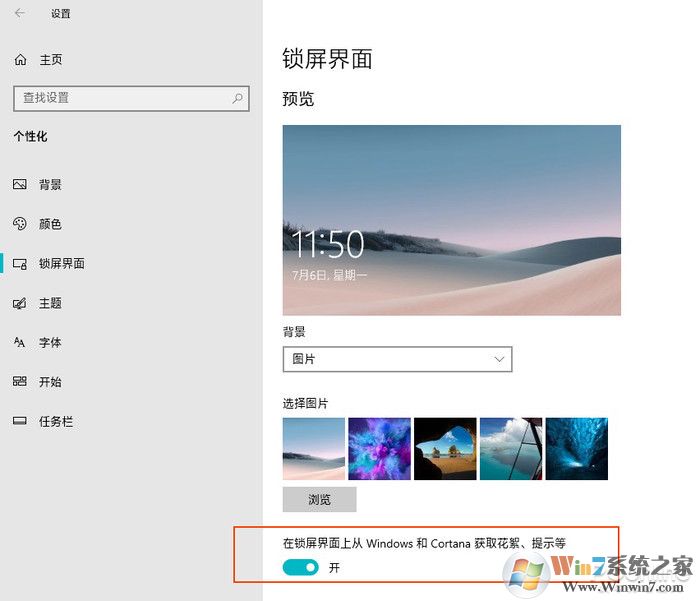Click the 设置 window title

click(x=60, y=13)
